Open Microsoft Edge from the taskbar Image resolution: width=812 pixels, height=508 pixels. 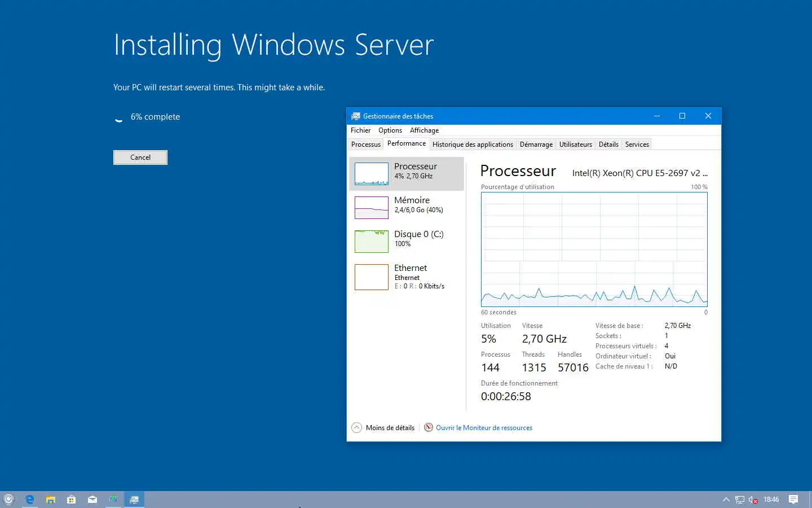(x=29, y=500)
